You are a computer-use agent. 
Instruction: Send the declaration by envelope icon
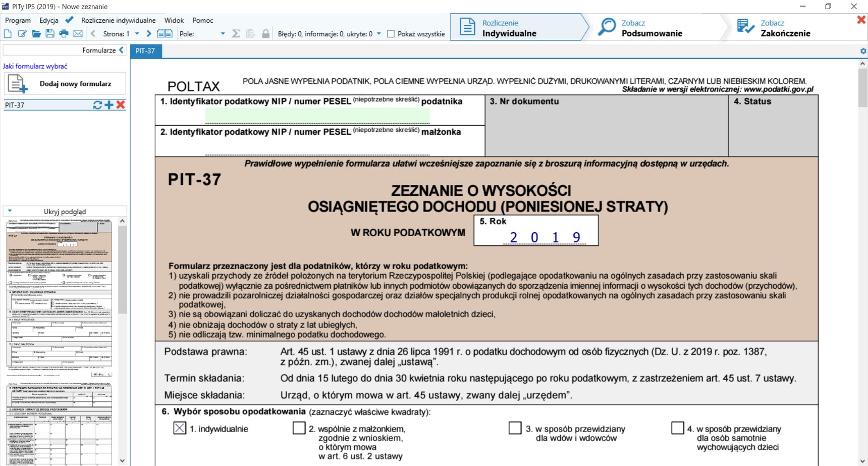pyautogui.click(x=78, y=34)
